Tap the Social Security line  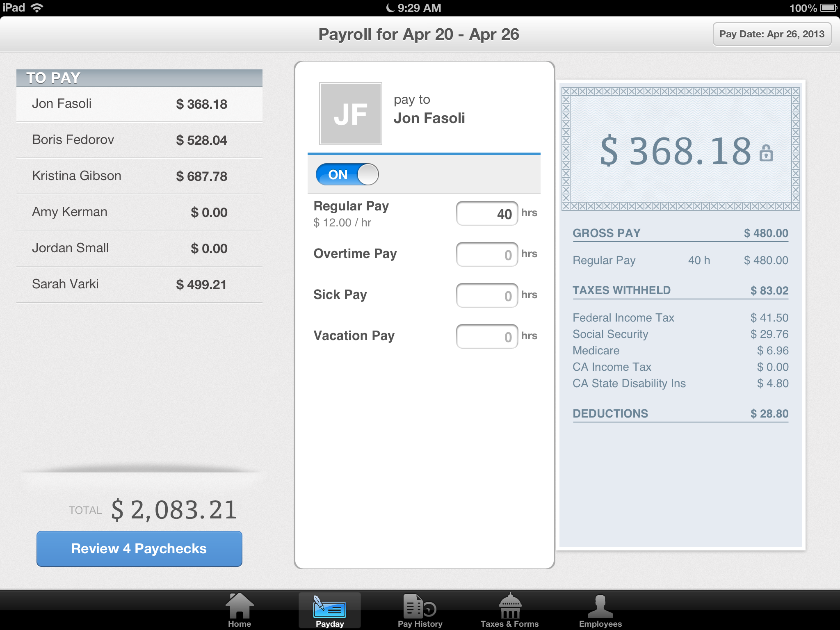(x=680, y=334)
